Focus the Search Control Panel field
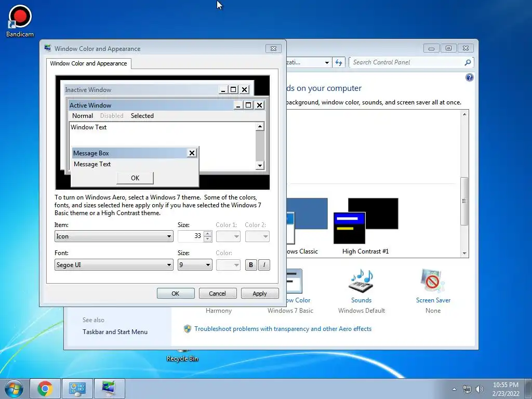This screenshot has height=399, width=532. pyautogui.click(x=407, y=62)
